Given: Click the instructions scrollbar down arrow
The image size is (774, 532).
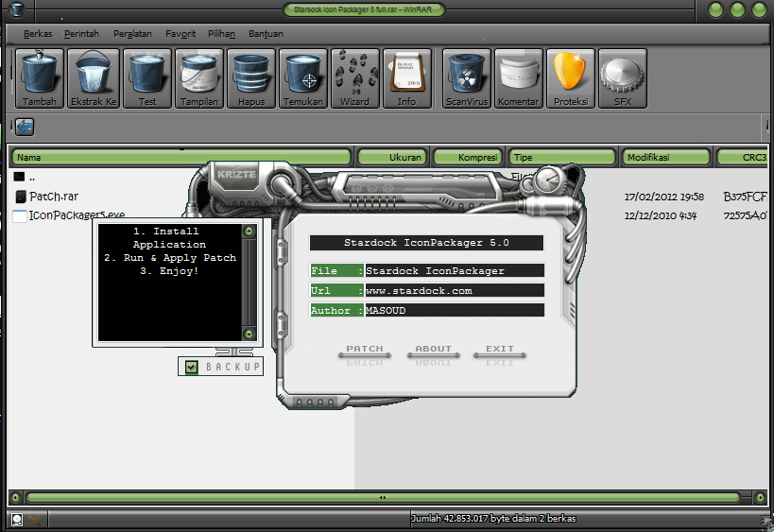Looking at the screenshot, I should click(249, 335).
